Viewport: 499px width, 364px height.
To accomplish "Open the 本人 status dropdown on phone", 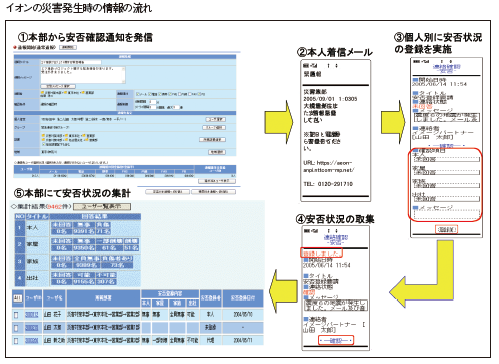I will 447,159.
